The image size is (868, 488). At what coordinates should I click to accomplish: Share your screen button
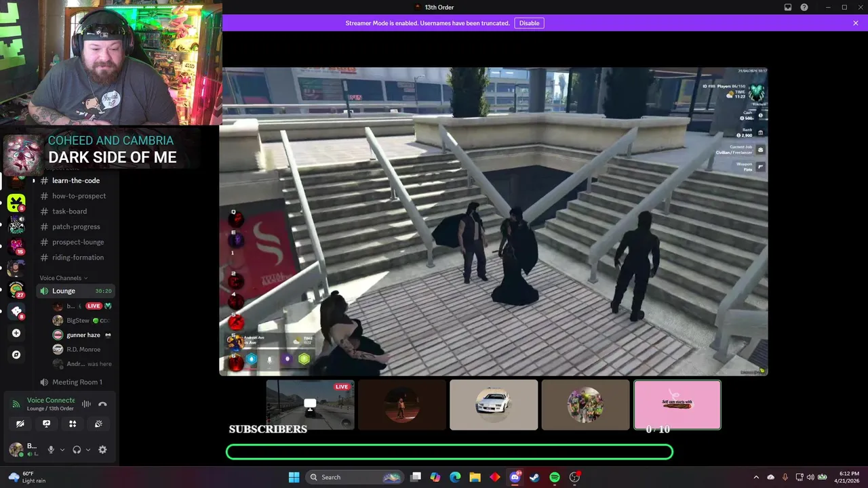coord(46,424)
